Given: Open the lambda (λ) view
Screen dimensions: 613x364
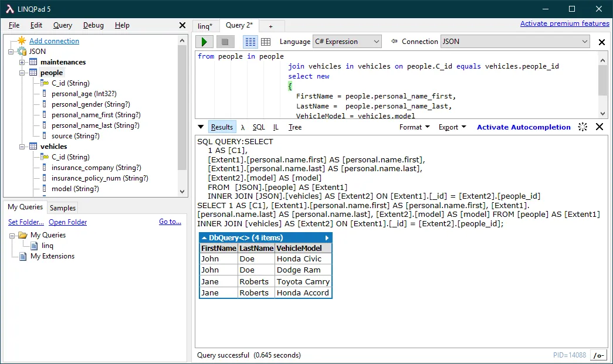Looking at the screenshot, I should 242,127.
